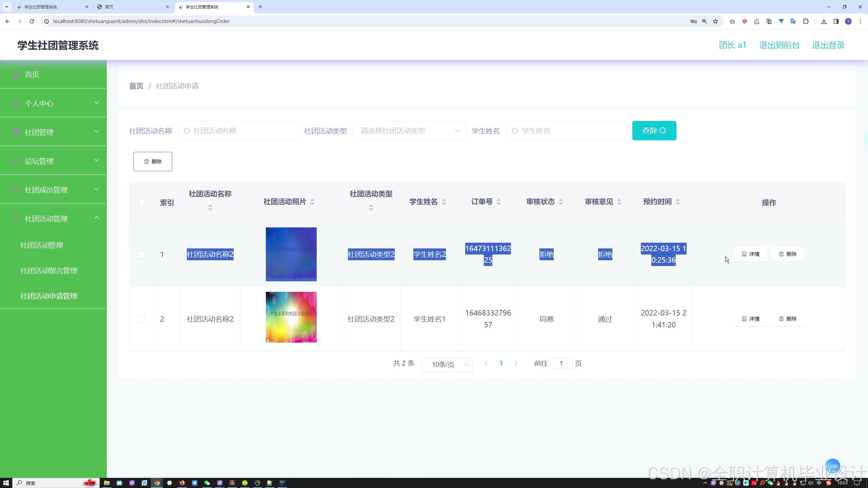Click next page arrow in pagination
The width and height of the screenshot is (868, 488).
[x=516, y=363]
